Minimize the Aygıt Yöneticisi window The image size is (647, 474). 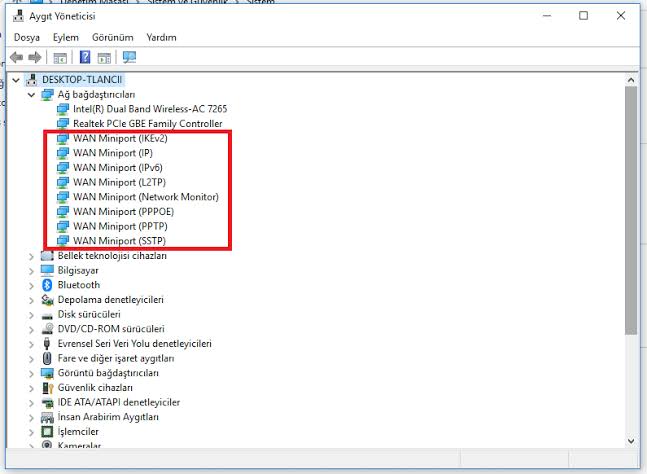point(547,16)
